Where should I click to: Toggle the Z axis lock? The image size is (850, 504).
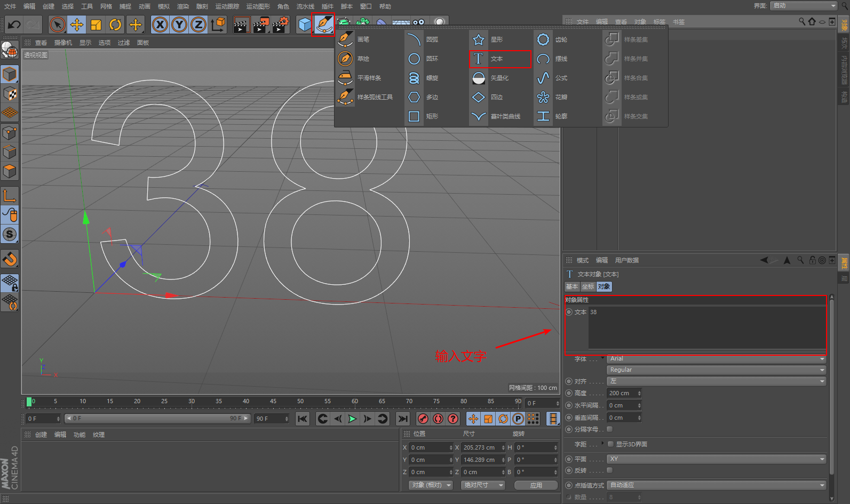(198, 25)
